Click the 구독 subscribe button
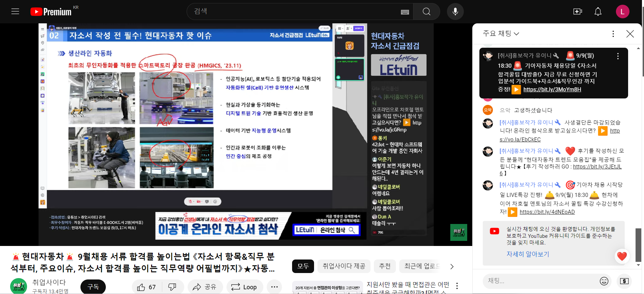Viewport: 644px width, 294px height. point(93,287)
